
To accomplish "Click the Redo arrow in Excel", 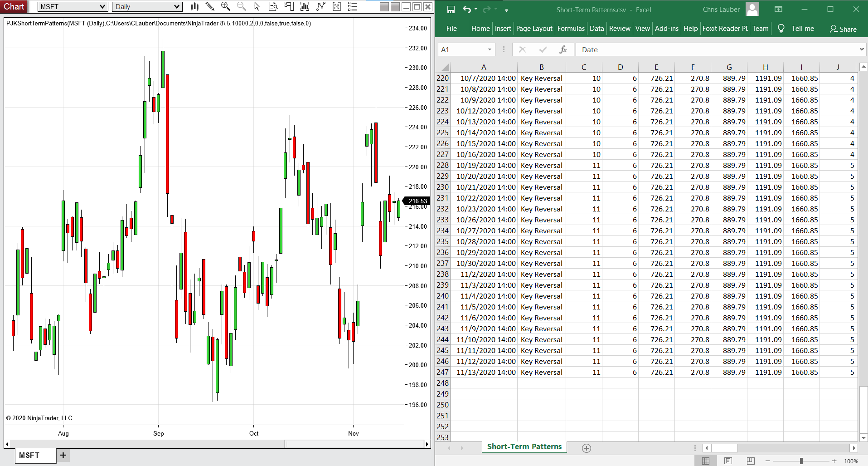I will 487,10.
